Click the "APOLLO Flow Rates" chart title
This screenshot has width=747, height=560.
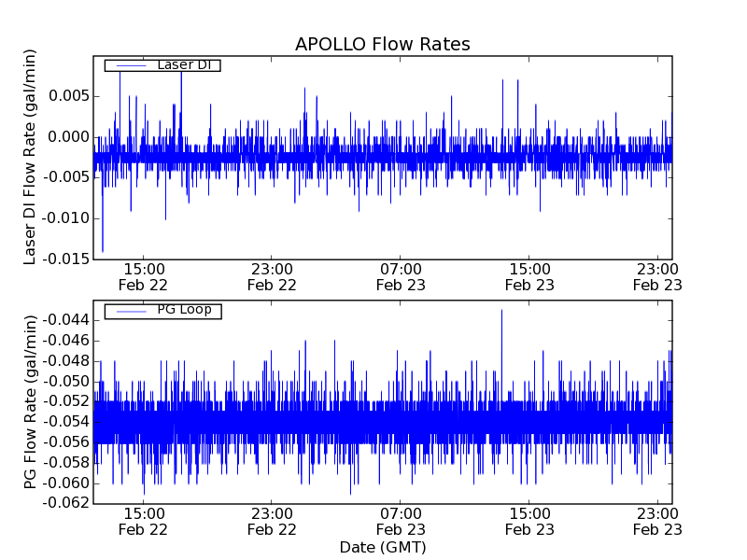(x=382, y=45)
